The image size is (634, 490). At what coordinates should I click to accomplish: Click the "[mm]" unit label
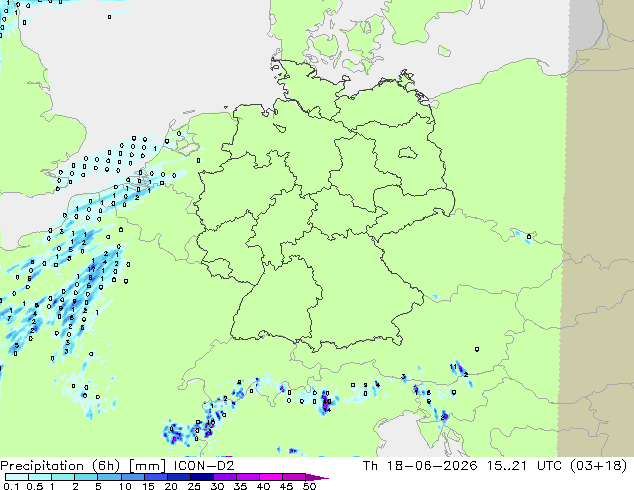point(147,466)
